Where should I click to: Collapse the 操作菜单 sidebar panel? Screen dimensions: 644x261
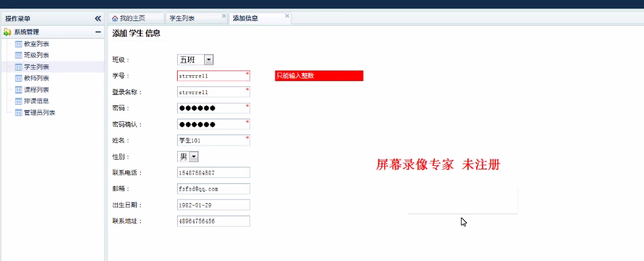[x=97, y=18]
